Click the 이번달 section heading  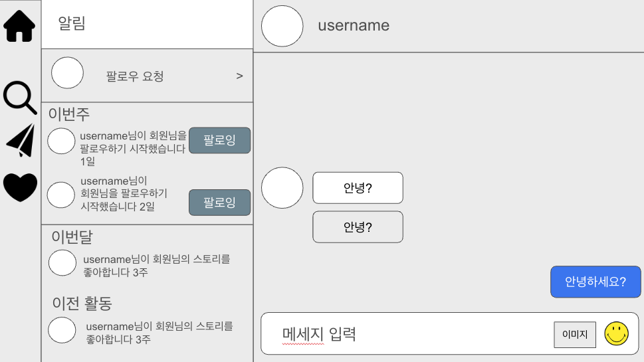(x=72, y=237)
